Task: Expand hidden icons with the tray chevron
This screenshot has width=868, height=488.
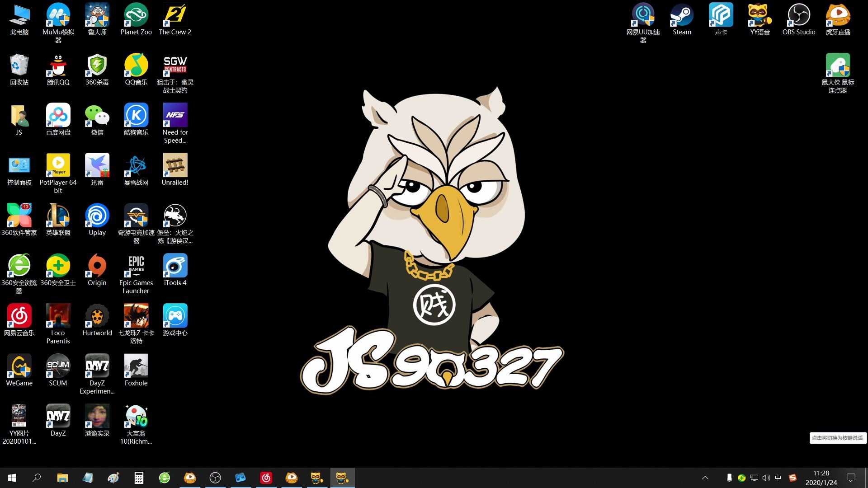Action: click(x=705, y=478)
